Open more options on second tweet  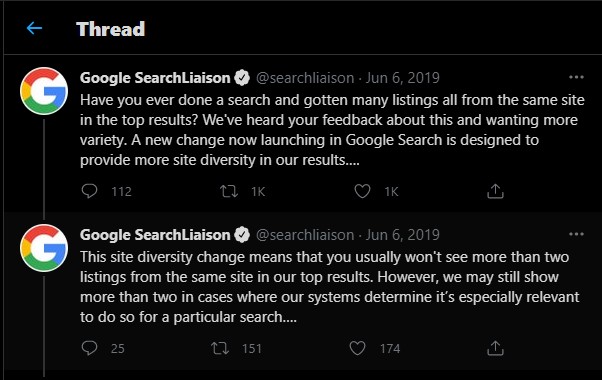pyautogui.click(x=576, y=235)
